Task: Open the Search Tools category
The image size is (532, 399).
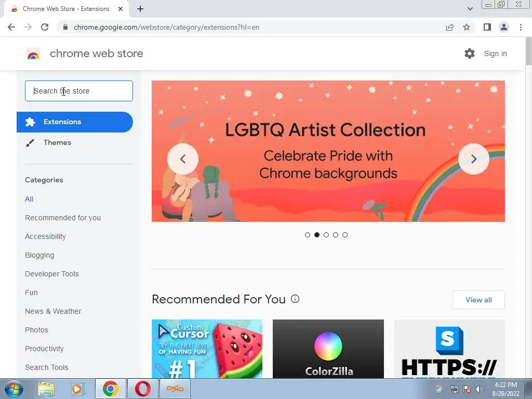Action: pos(46,367)
